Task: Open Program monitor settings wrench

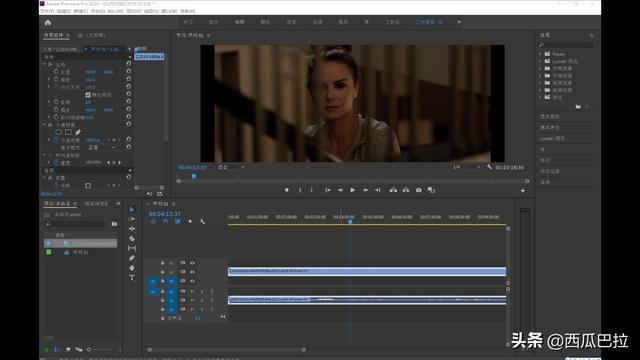Action: pyautogui.click(x=489, y=167)
